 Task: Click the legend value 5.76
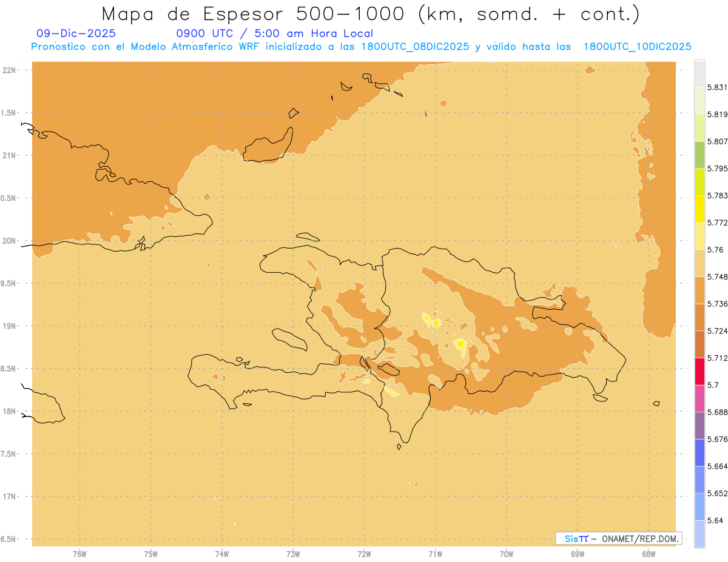pyautogui.click(x=715, y=250)
